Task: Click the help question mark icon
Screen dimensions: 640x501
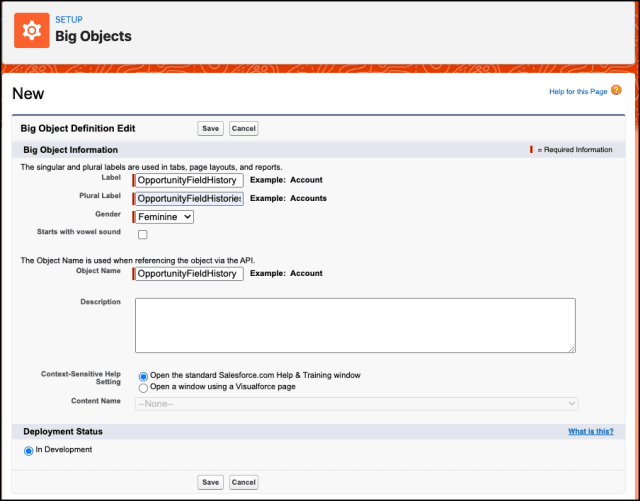Action: point(616,91)
